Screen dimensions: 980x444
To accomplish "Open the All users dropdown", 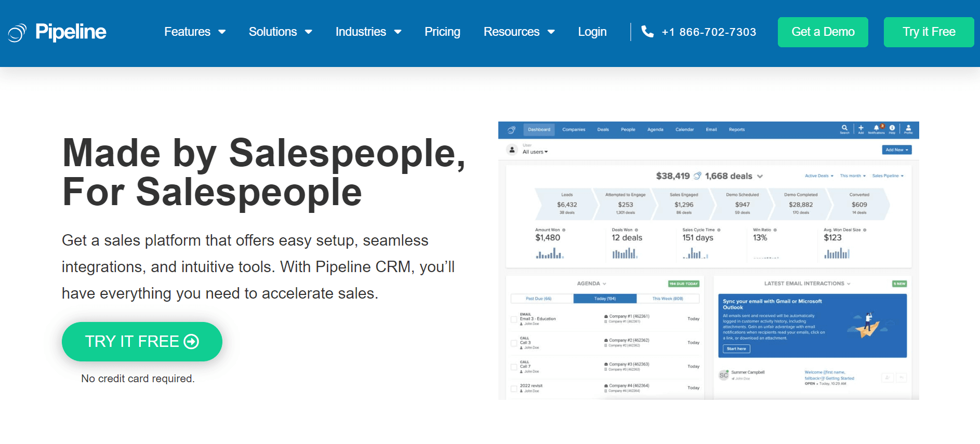I will [x=535, y=152].
